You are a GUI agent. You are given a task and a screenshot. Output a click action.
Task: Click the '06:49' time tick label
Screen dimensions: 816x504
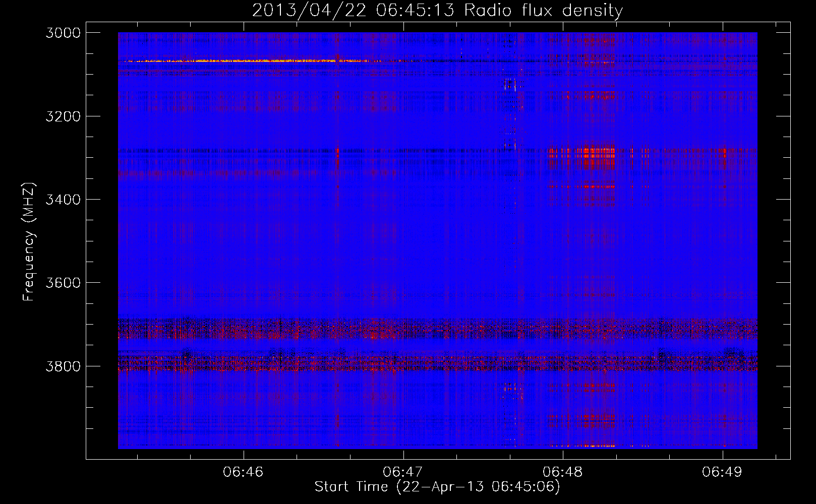(722, 472)
